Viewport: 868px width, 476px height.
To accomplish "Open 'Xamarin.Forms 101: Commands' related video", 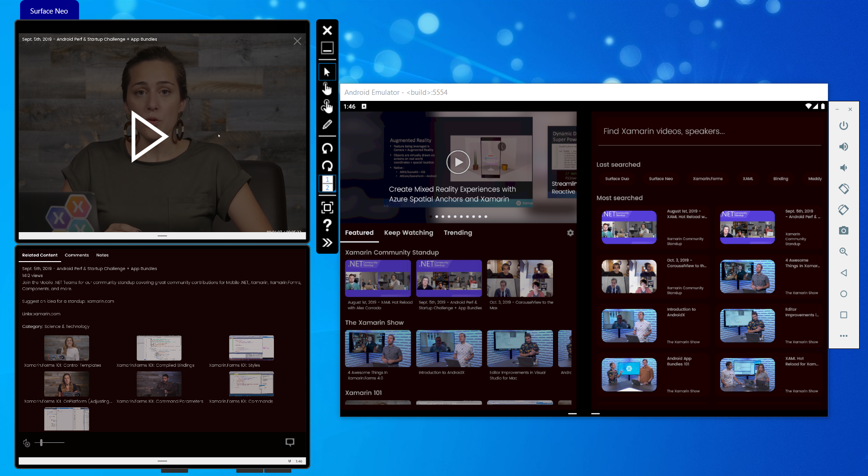I will tap(251, 384).
